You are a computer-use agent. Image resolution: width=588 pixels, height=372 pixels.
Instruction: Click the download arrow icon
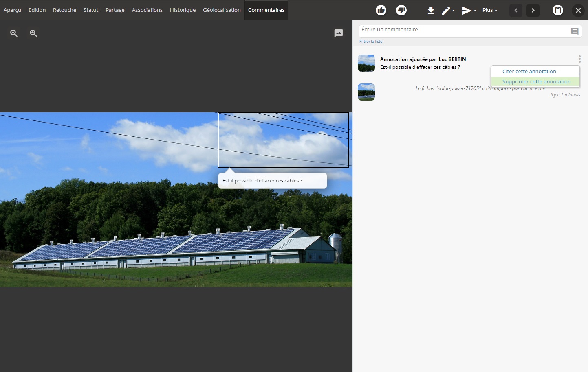tap(431, 10)
